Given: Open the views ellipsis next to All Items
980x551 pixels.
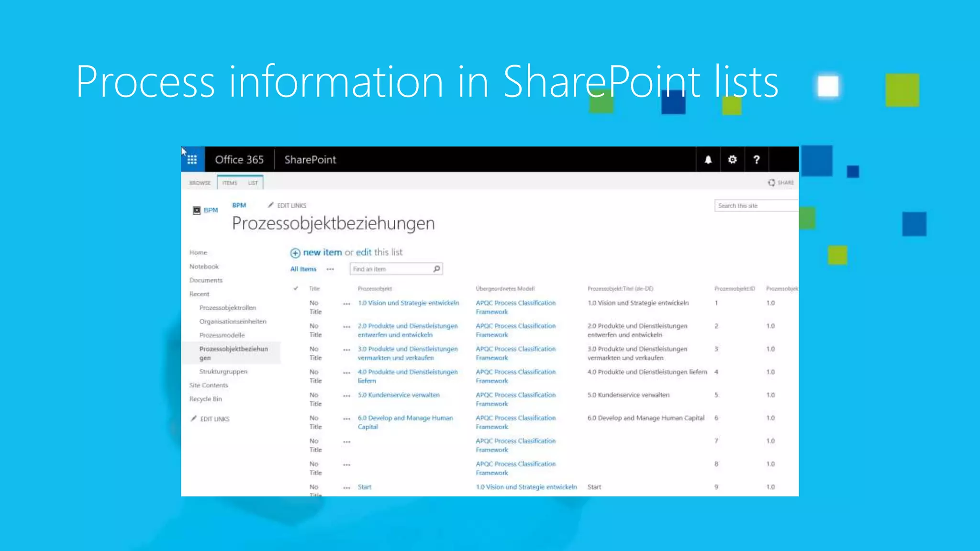Looking at the screenshot, I should click(x=330, y=269).
